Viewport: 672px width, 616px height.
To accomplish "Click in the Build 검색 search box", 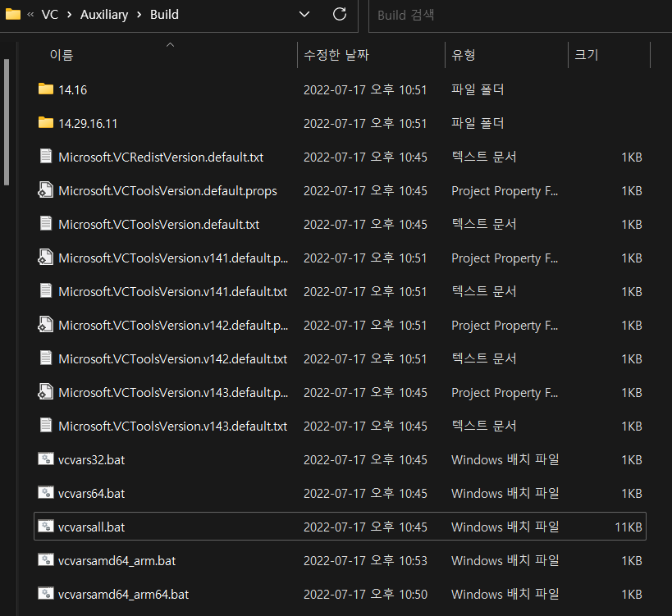I will 520,16.
